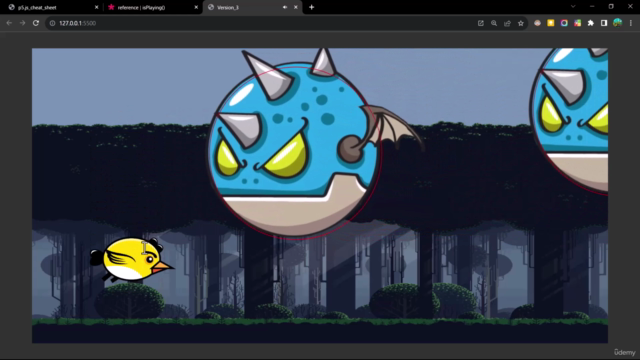The image size is (640, 360).
Task: Open page in app icon
Action: (481, 23)
